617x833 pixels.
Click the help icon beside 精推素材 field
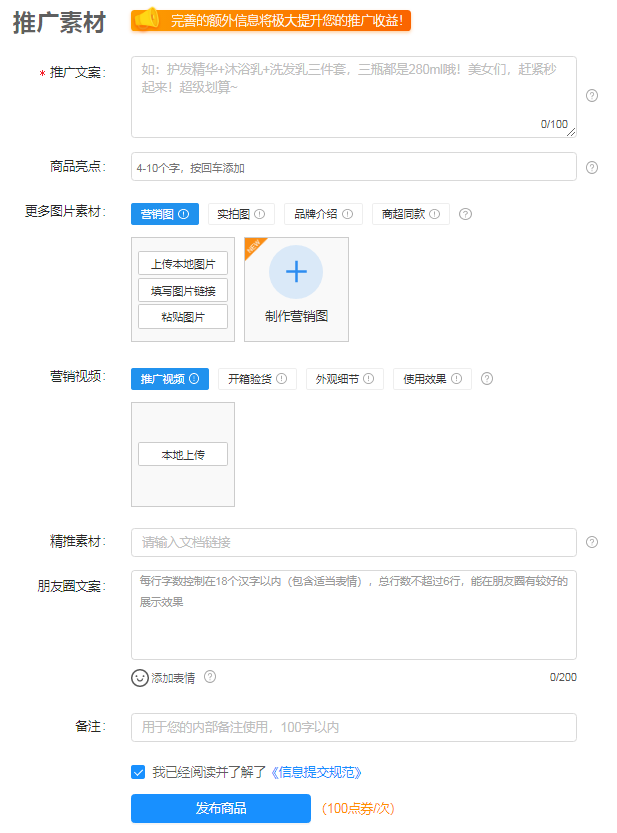point(592,542)
